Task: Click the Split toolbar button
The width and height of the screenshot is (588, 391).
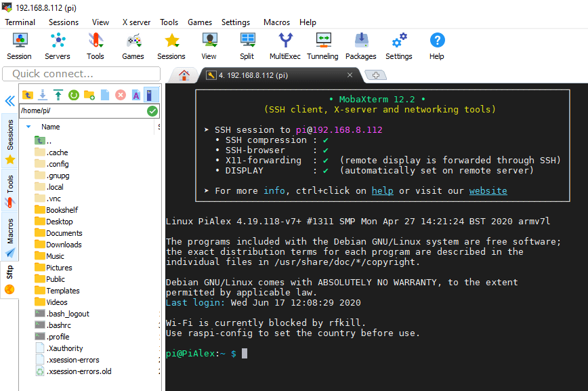Action: [x=247, y=47]
